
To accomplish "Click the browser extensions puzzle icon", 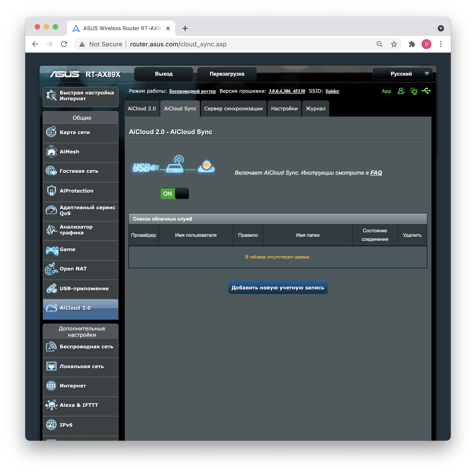I will coord(412,44).
